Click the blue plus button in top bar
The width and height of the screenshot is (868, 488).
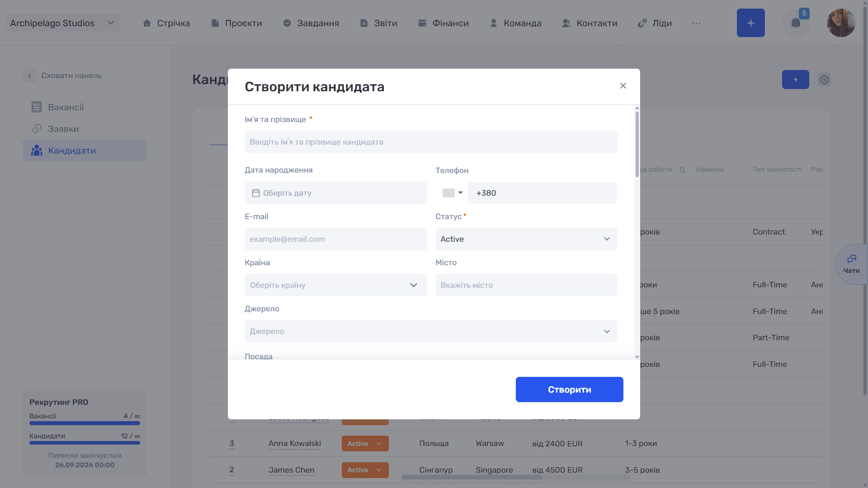[x=750, y=23]
